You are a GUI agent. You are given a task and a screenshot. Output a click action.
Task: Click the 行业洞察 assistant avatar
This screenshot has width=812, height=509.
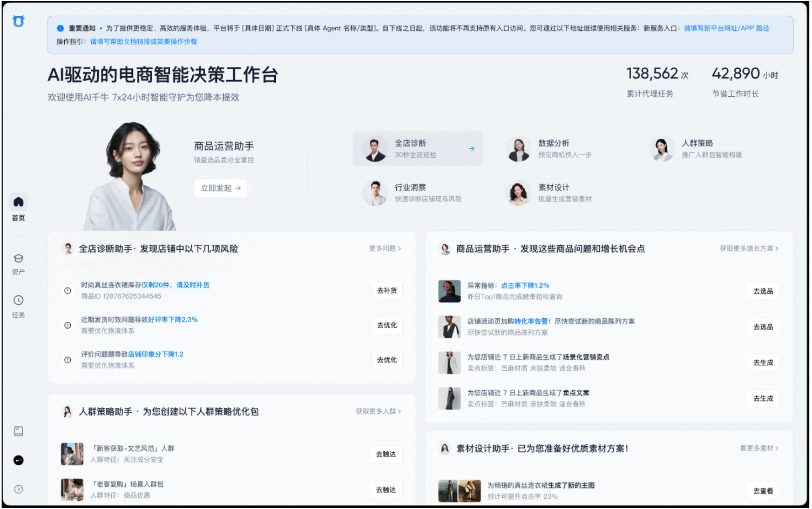coord(375,193)
